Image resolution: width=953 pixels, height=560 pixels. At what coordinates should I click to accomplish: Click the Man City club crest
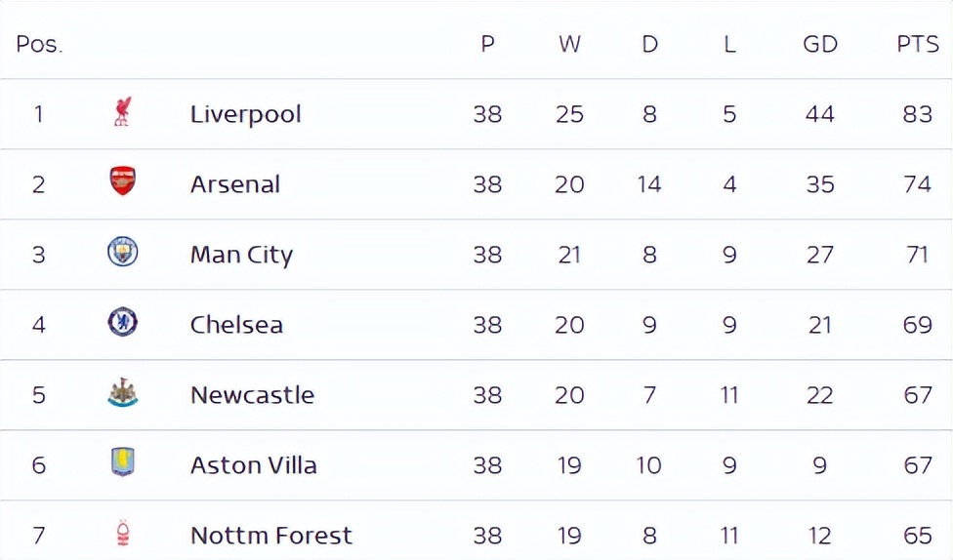coord(123,252)
